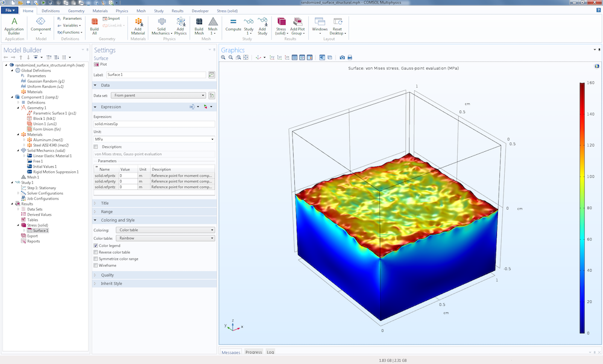Select Rigid Motion Suppression 1 node
603x364 pixels.
pyautogui.click(x=52, y=172)
